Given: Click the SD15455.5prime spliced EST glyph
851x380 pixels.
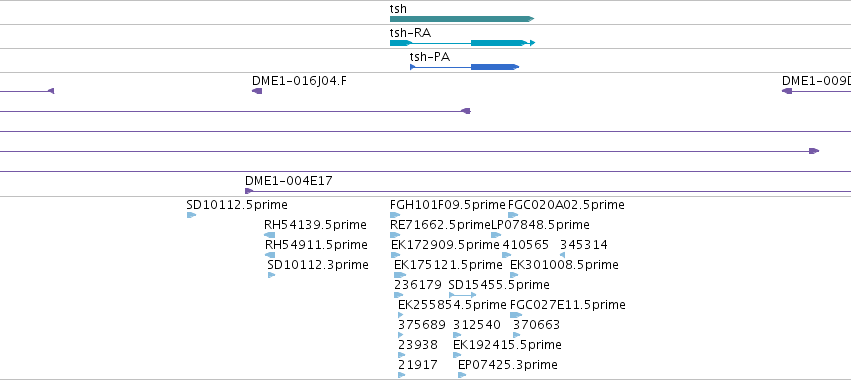Looking at the screenshot, I should (462, 295).
